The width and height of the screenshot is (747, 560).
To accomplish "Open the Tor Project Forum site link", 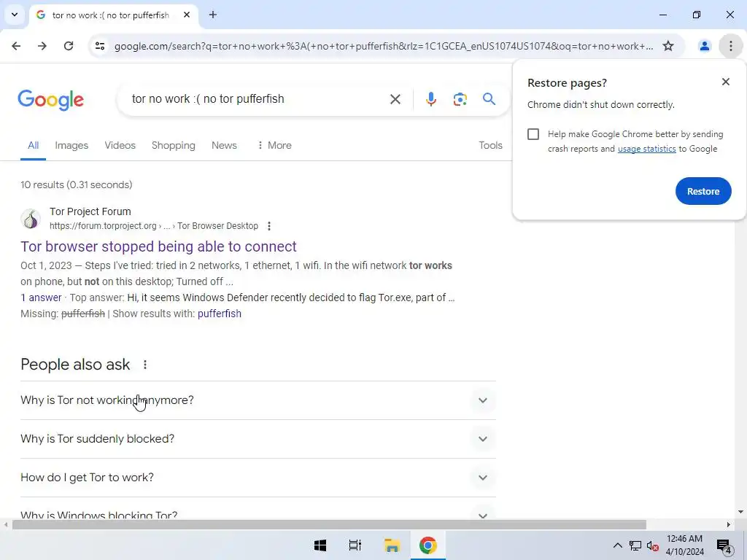I will (90, 211).
